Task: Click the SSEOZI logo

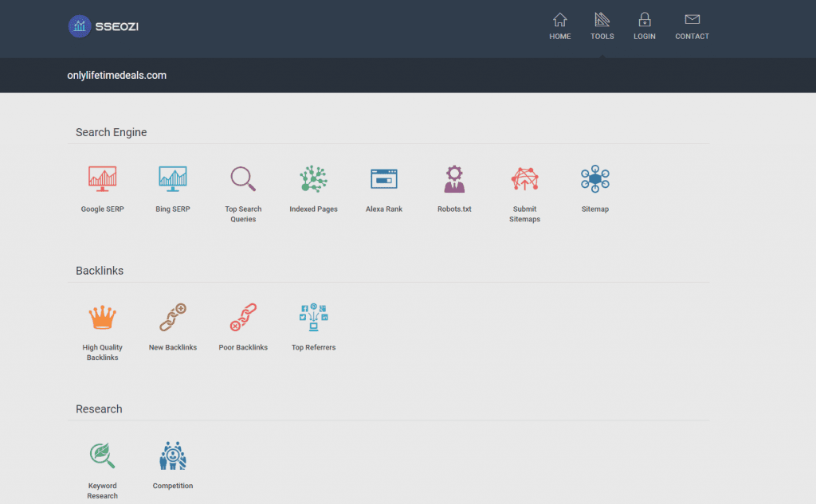Action: [x=104, y=26]
